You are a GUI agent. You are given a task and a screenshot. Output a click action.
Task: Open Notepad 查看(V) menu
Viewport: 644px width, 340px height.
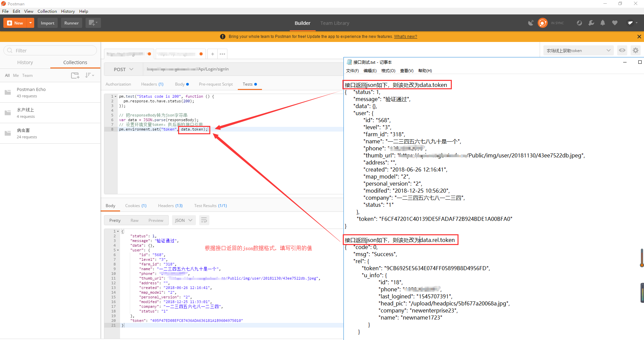click(407, 71)
